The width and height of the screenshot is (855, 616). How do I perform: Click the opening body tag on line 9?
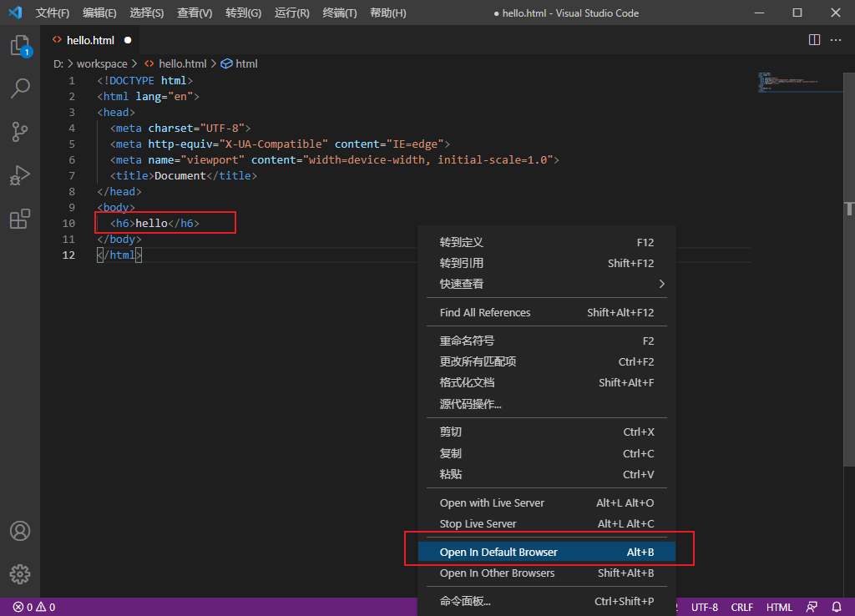coord(116,207)
